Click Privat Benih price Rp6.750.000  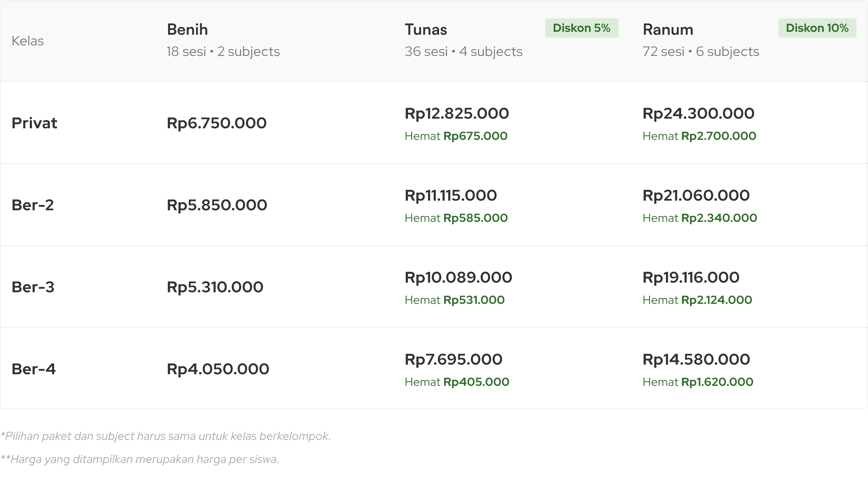(x=217, y=123)
